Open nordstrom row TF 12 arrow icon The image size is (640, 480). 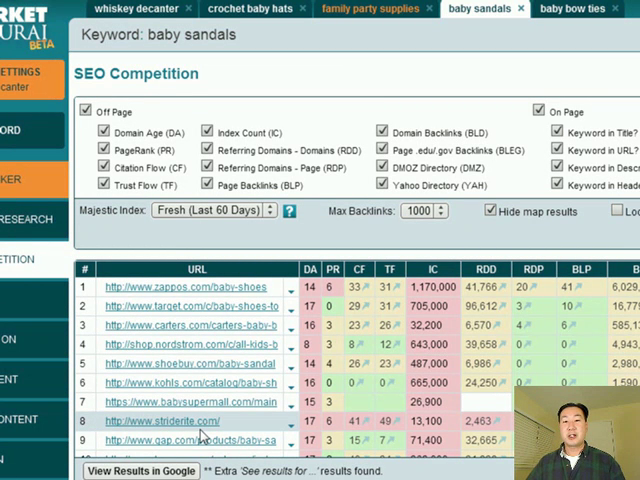(x=396, y=344)
